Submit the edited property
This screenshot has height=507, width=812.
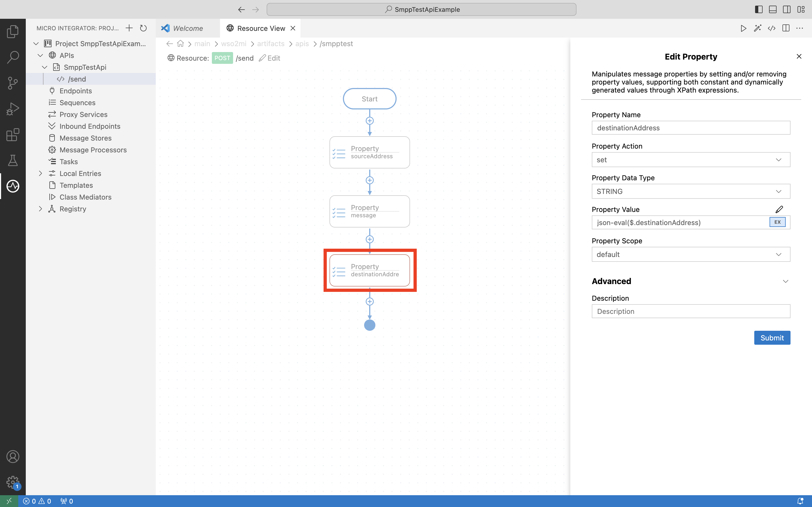(772, 338)
